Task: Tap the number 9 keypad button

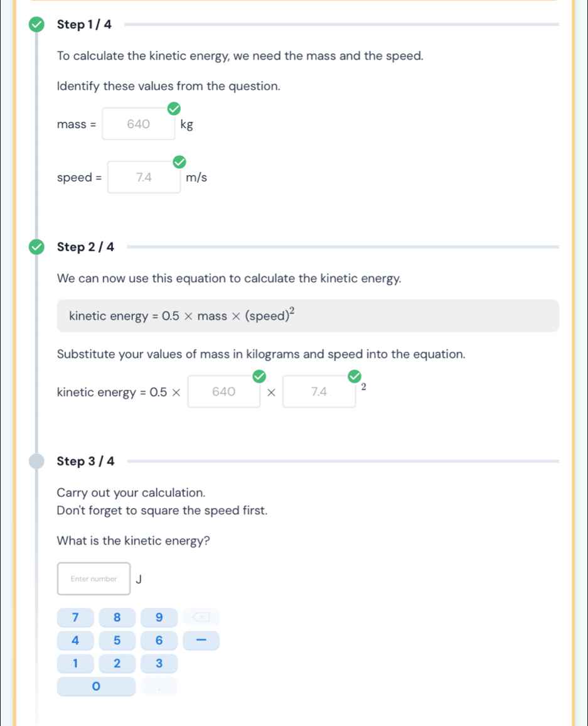Action: click(x=159, y=617)
